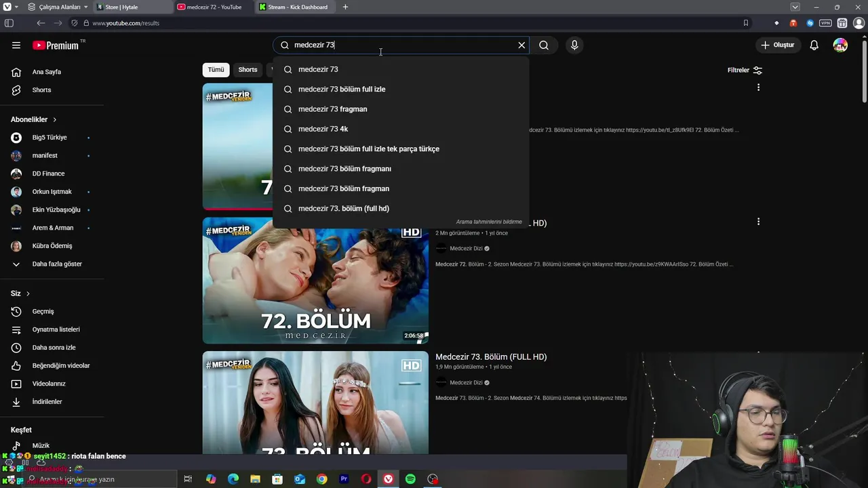Viewport: 868px width, 488px height.
Task: Click "Arama tahminlerini bildirme" link
Action: click(x=489, y=222)
